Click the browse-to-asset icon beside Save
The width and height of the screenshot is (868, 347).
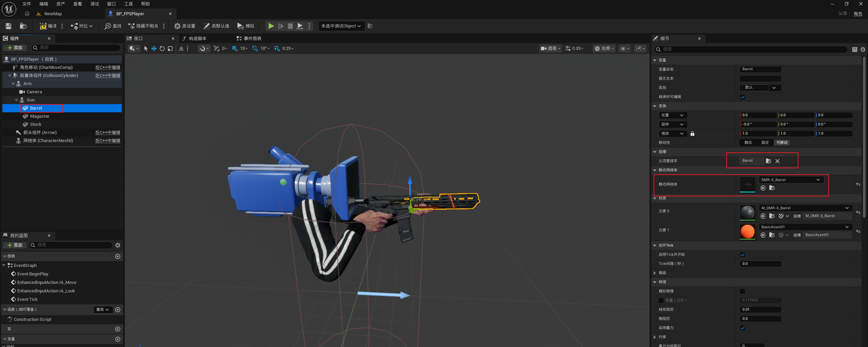[x=23, y=26]
